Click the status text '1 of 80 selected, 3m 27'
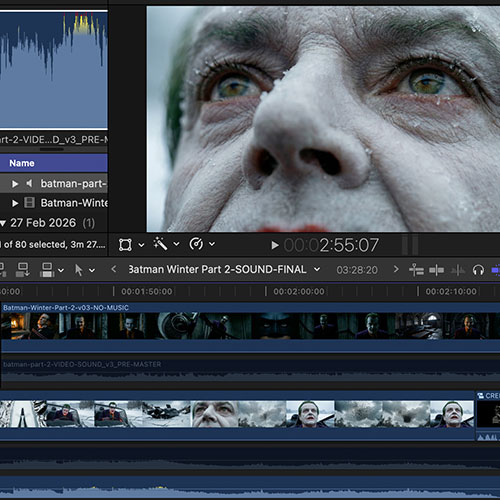Screen dimensions: 500x500 pos(53,244)
